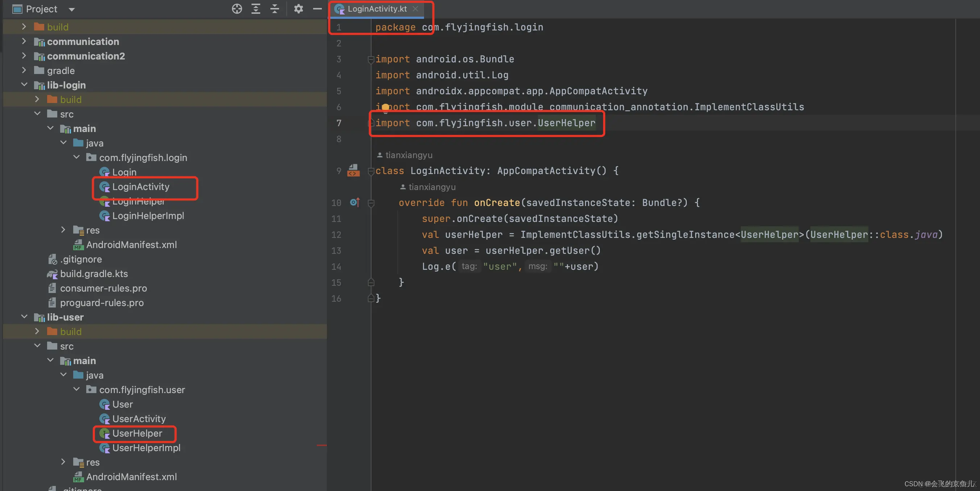The image size is (980, 491).
Task: Open the Project view dropdown
Action: [71, 9]
